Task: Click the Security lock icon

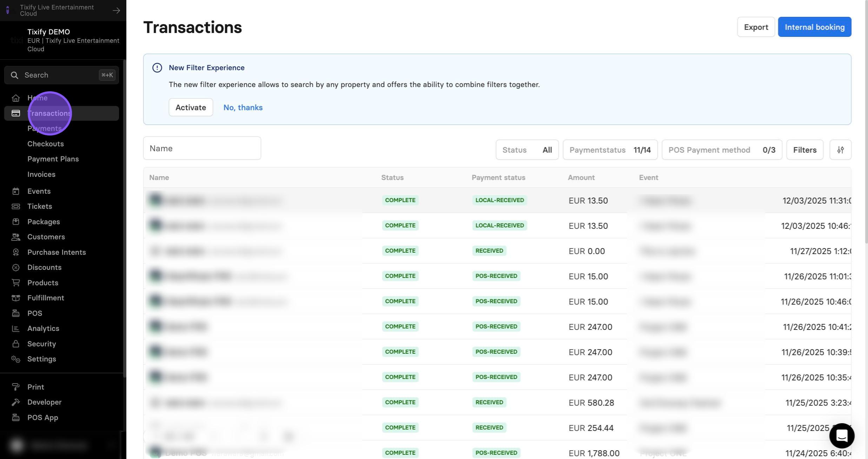Action: point(15,344)
